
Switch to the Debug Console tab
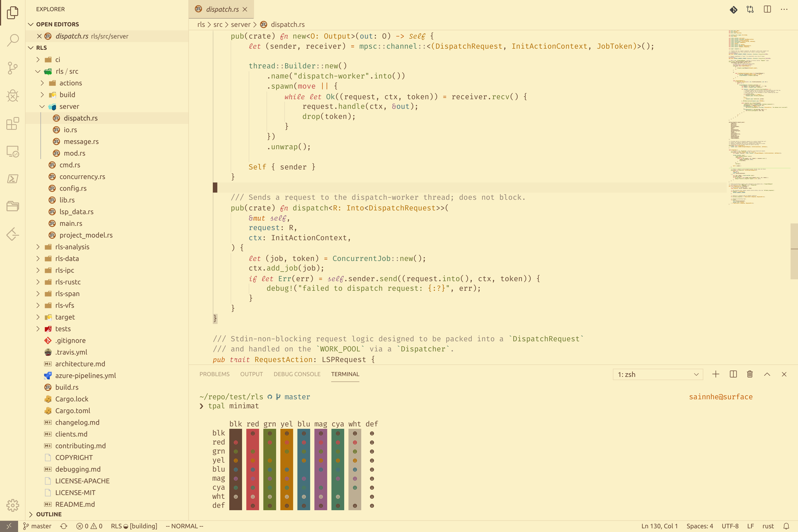[x=297, y=374]
